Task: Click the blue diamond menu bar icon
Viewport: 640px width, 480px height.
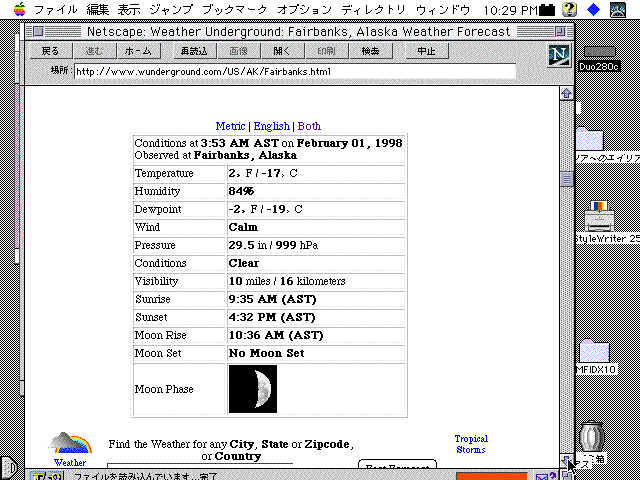Action: (x=593, y=10)
